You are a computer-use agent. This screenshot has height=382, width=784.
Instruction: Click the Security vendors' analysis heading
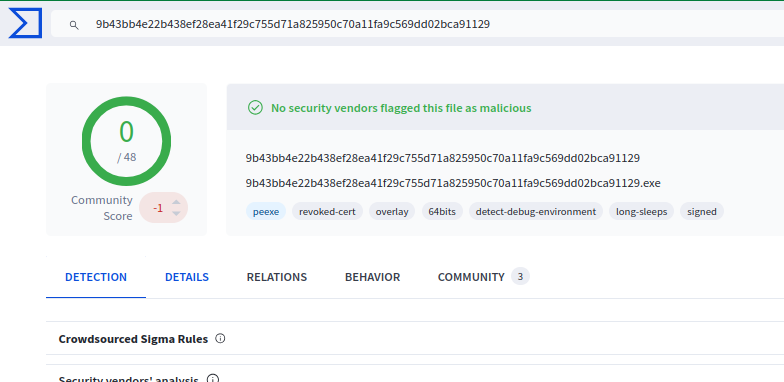(x=128, y=379)
